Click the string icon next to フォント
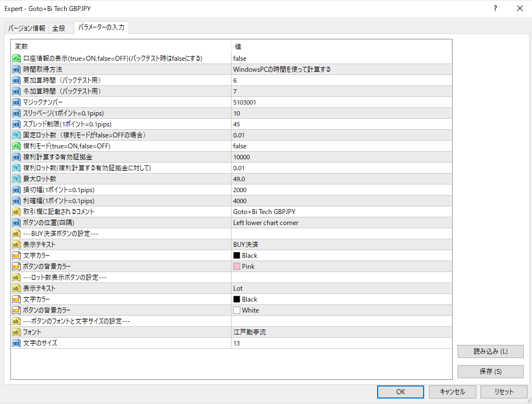The image size is (532, 404). [16, 332]
